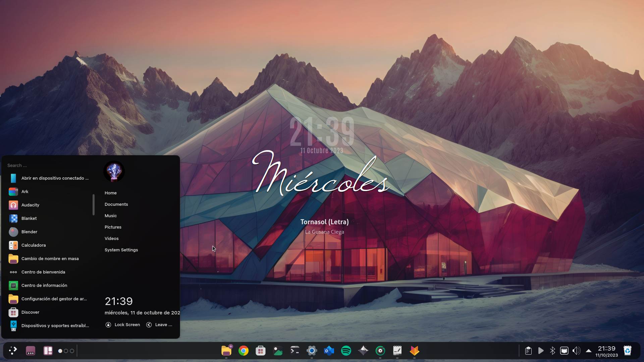Open System Settings from launcher
Screen dimensions: 644x362
click(121, 250)
